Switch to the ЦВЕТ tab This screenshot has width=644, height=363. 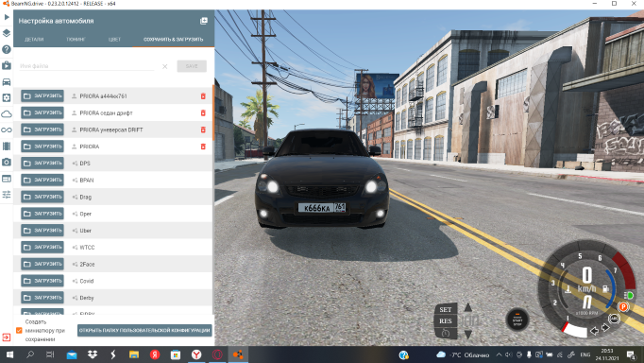114,40
